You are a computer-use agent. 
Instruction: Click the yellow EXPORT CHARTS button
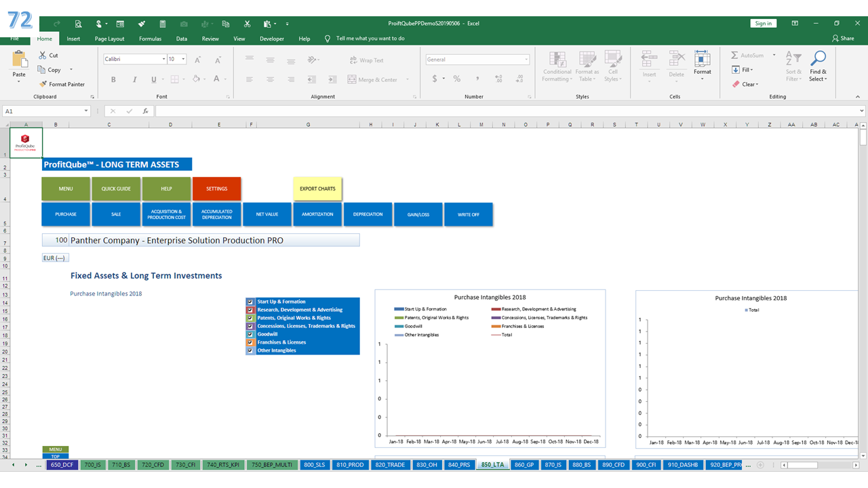point(317,189)
